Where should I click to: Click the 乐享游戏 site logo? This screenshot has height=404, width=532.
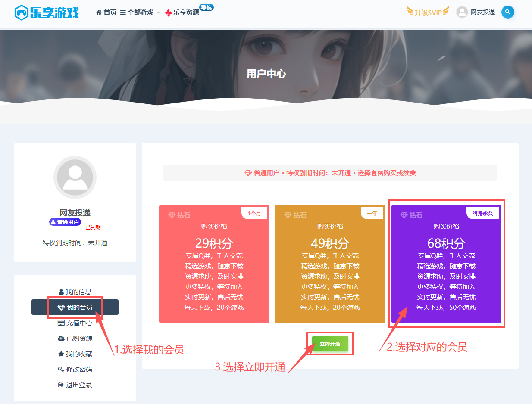tap(47, 12)
